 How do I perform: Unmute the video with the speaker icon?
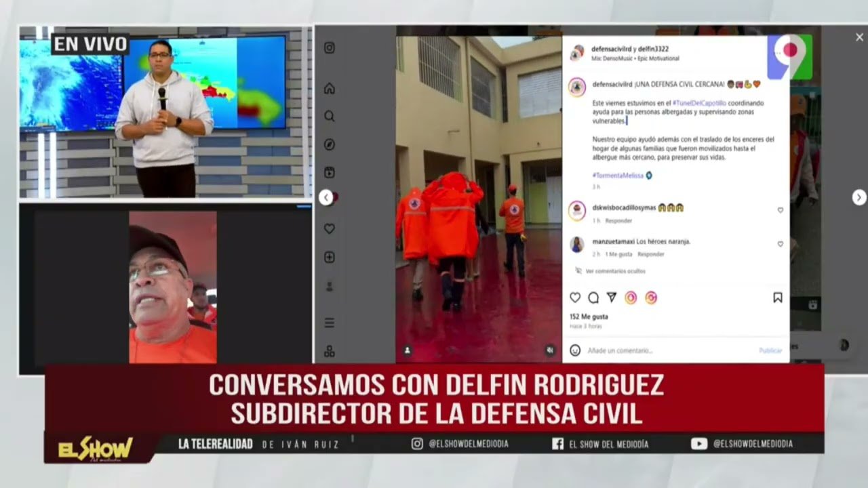[550, 350]
